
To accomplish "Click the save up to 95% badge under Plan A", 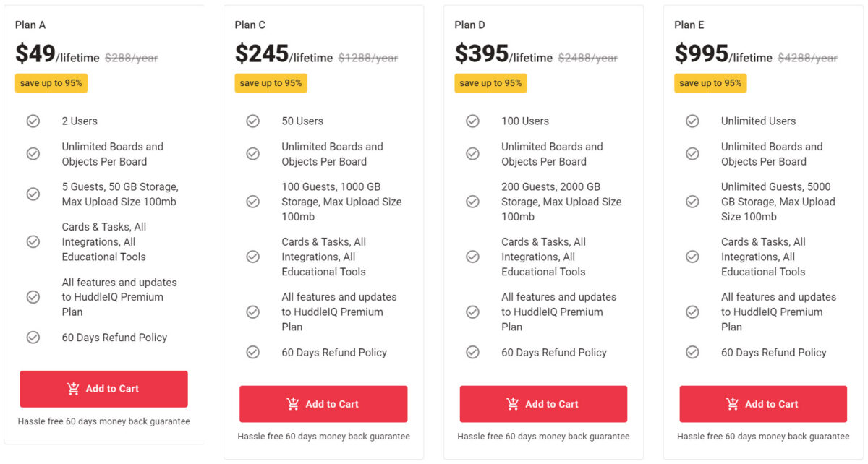I will [x=51, y=83].
